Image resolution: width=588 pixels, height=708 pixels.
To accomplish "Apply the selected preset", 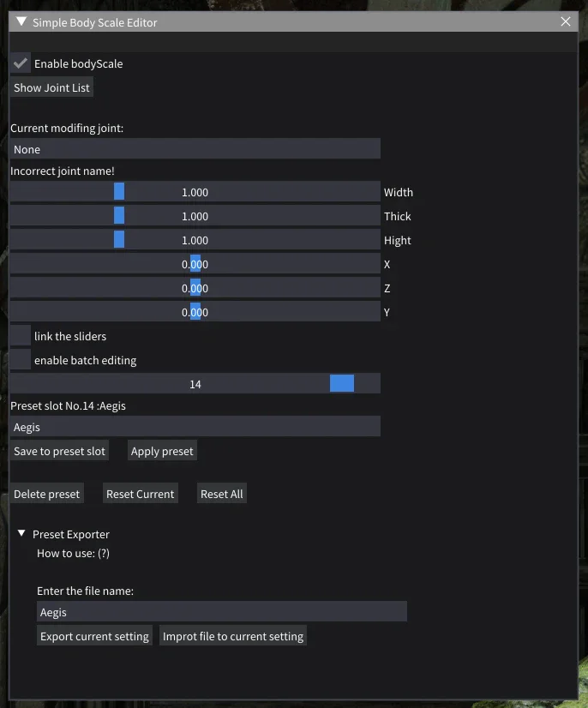I will coord(162,451).
